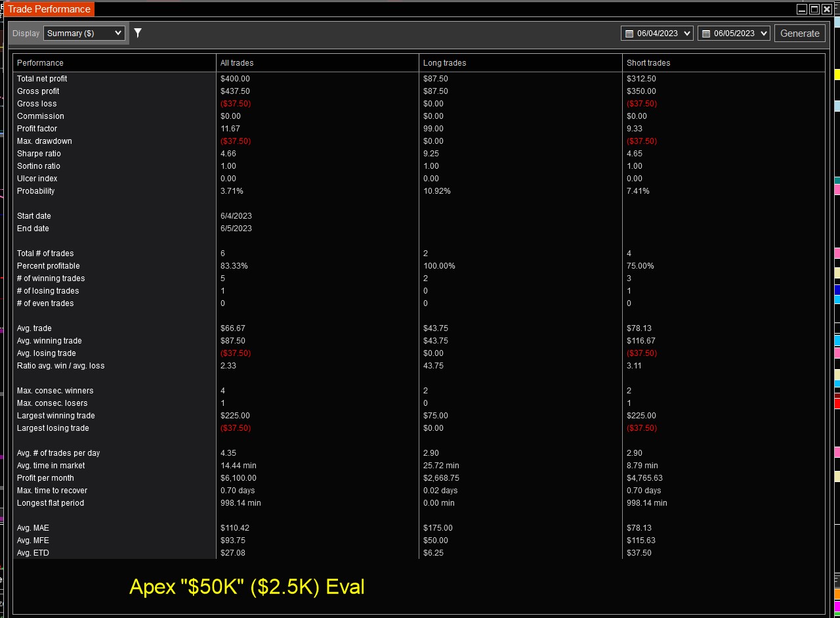Select the Avg. MFE row label
This screenshot has height=618, width=840.
(33, 541)
